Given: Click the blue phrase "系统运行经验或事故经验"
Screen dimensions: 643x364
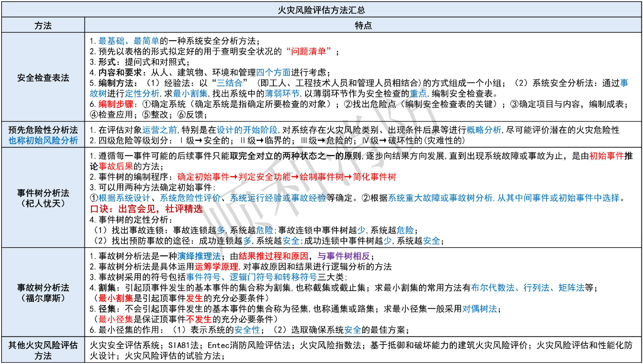Looking at the screenshot, I should pyautogui.click(x=278, y=198).
